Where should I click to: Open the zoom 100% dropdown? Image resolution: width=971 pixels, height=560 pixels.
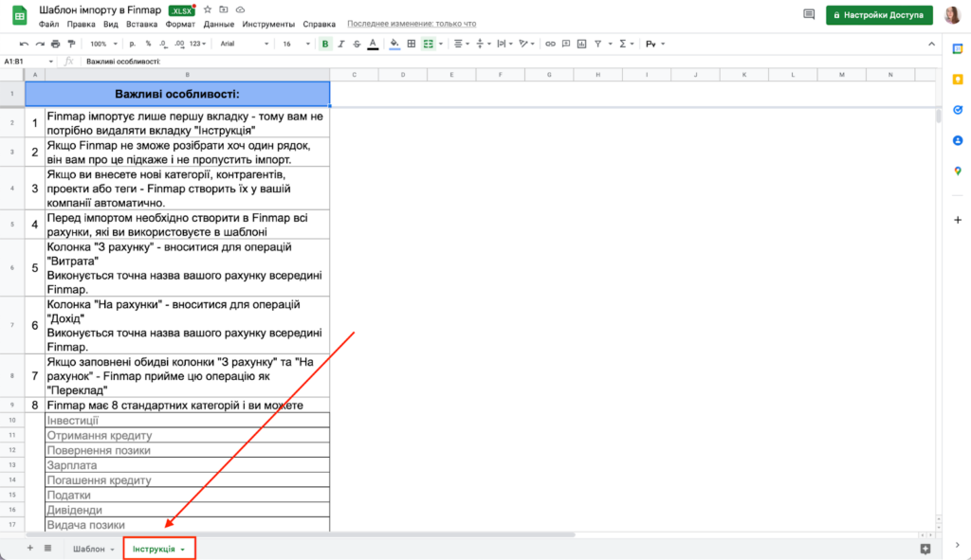tap(103, 44)
